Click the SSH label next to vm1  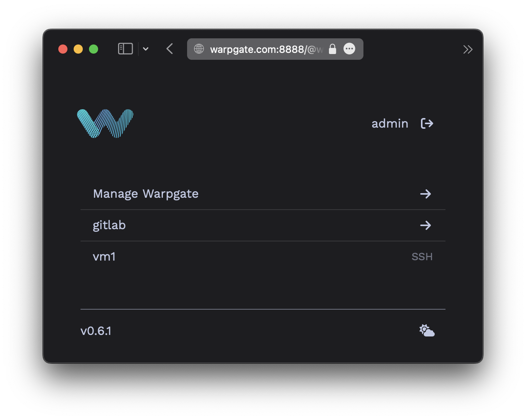(422, 257)
